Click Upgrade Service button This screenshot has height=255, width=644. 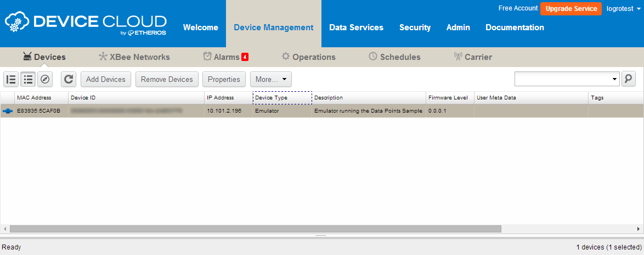tap(571, 9)
